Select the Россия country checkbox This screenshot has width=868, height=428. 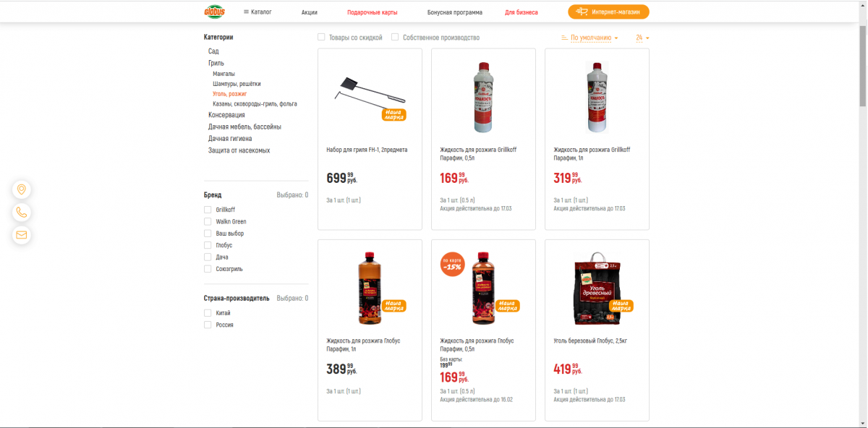[208, 325]
